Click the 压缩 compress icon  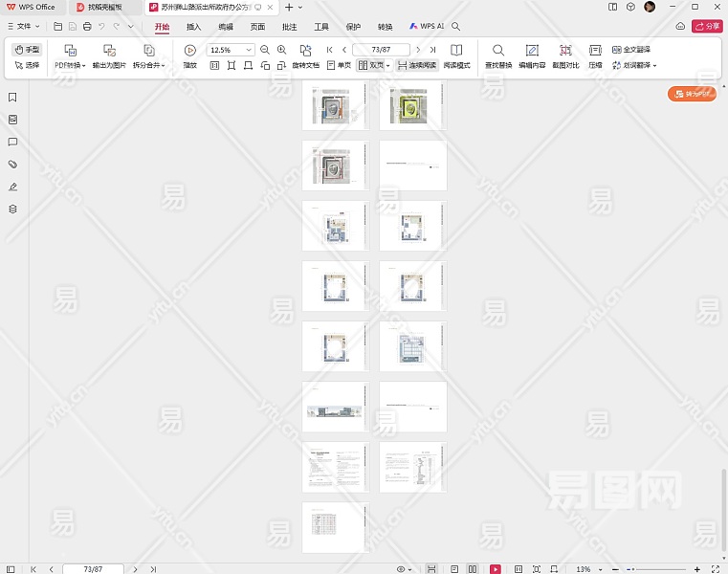click(x=595, y=50)
